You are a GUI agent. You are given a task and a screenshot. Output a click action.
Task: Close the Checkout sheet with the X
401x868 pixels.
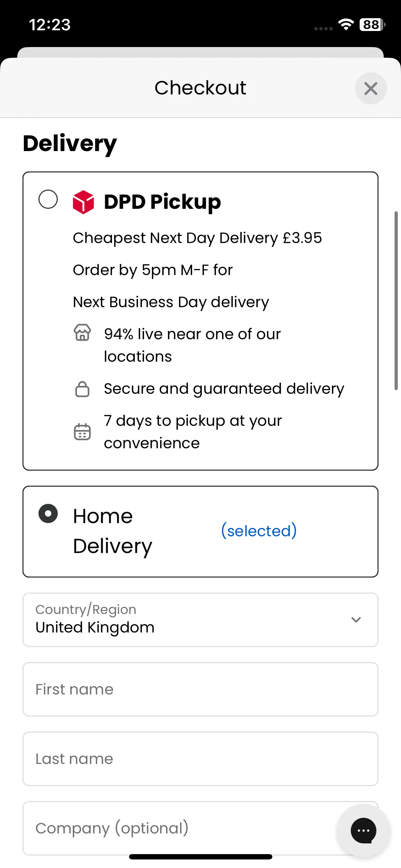(371, 88)
